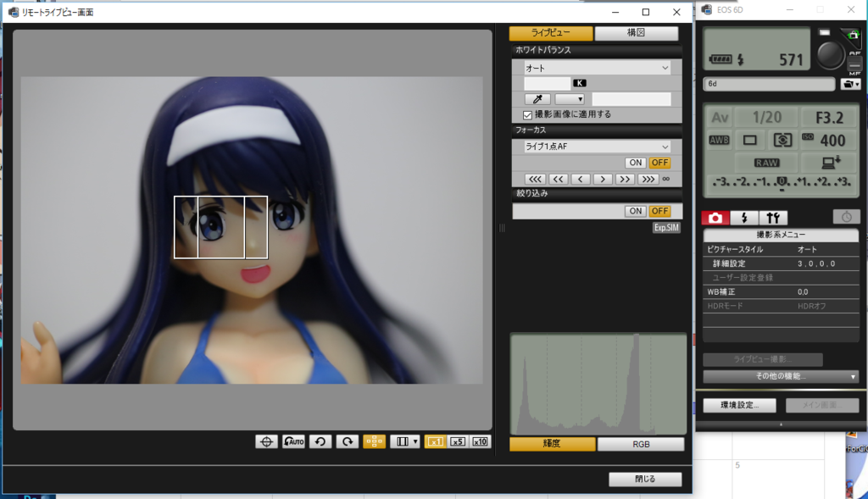868x499 pixels.
Task: Click the 閉じる button
Action: pyautogui.click(x=645, y=479)
